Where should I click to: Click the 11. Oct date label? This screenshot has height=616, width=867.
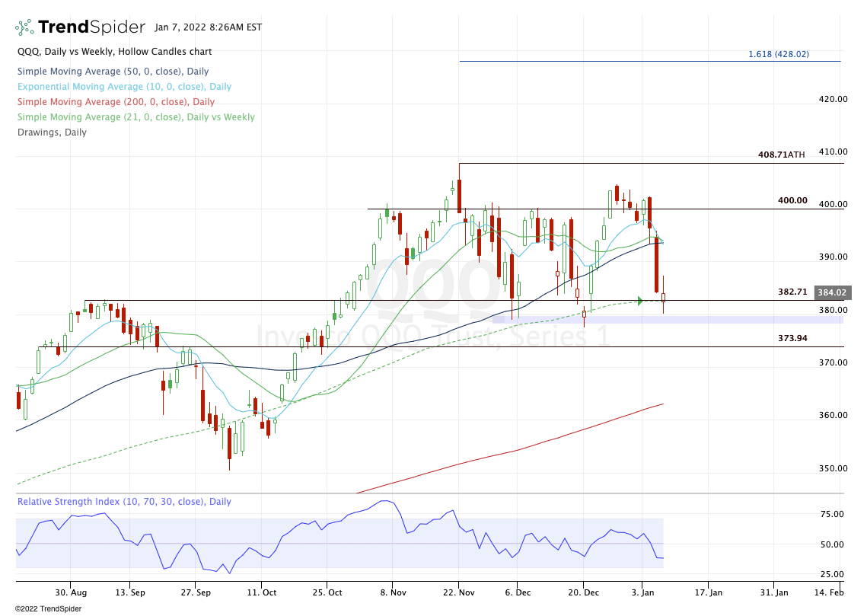tap(262, 592)
